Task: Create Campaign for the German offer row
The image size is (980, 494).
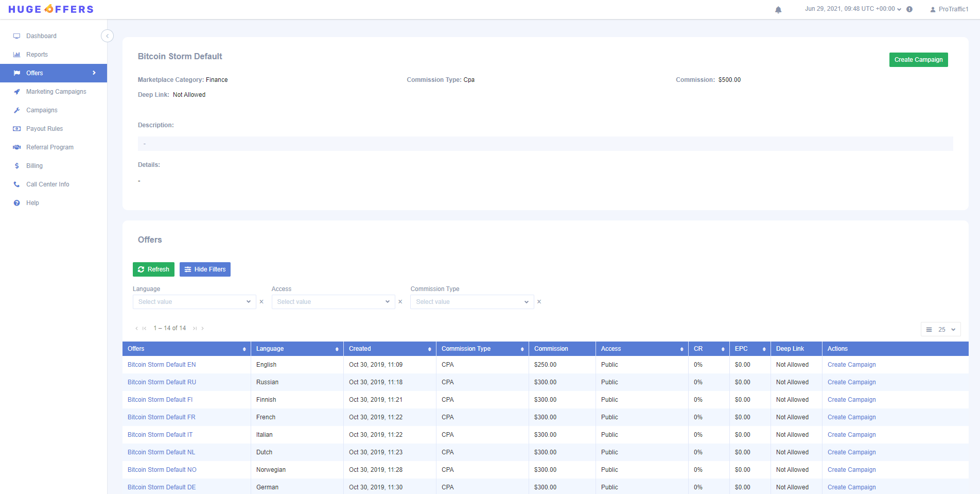Action: coord(851,487)
